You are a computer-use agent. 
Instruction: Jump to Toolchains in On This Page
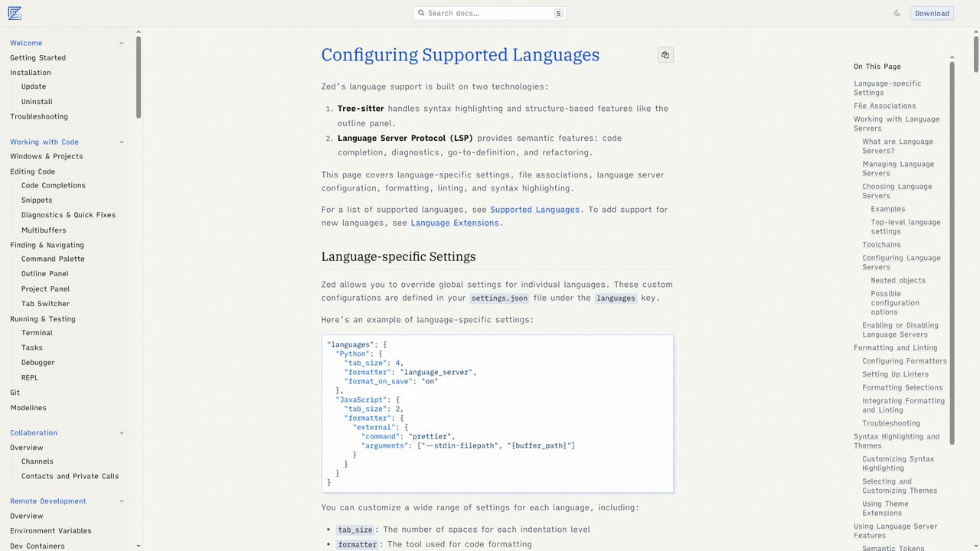click(881, 245)
